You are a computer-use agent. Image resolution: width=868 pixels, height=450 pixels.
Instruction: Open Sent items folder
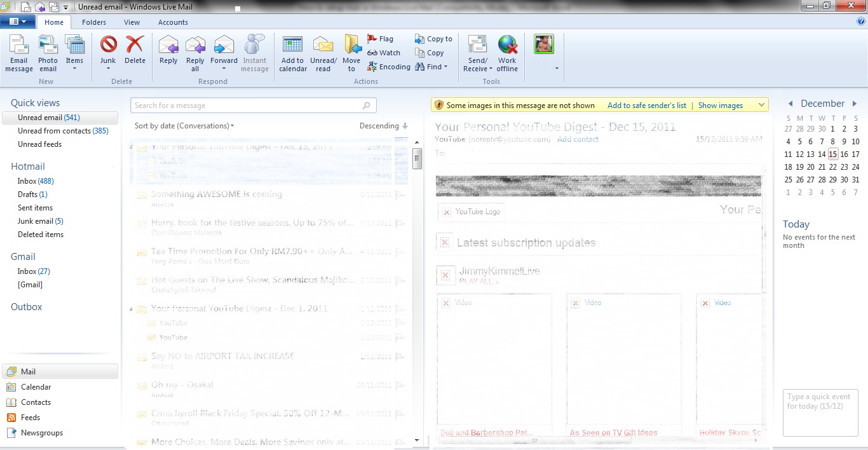[35, 208]
